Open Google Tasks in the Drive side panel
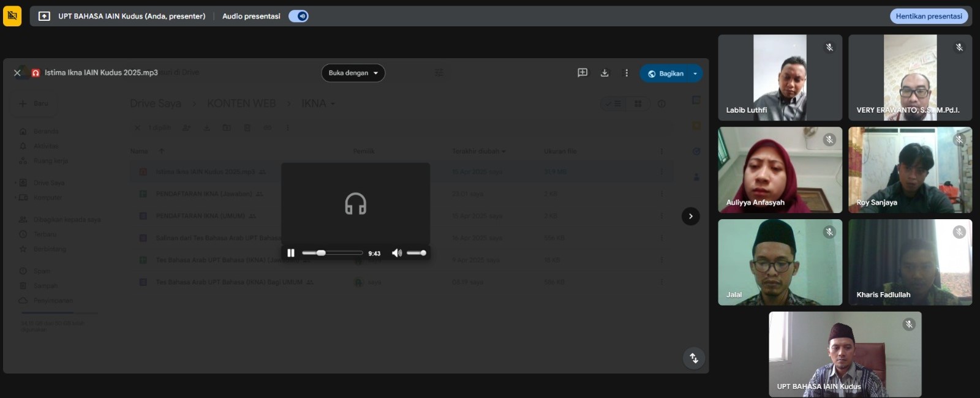This screenshot has width=980, height=398. click(x=696, y=151)
